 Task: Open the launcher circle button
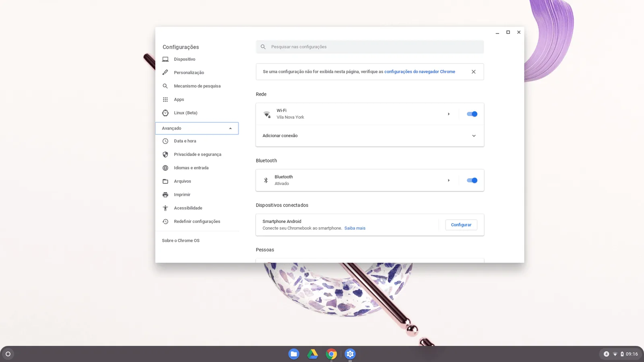[8, 354]
